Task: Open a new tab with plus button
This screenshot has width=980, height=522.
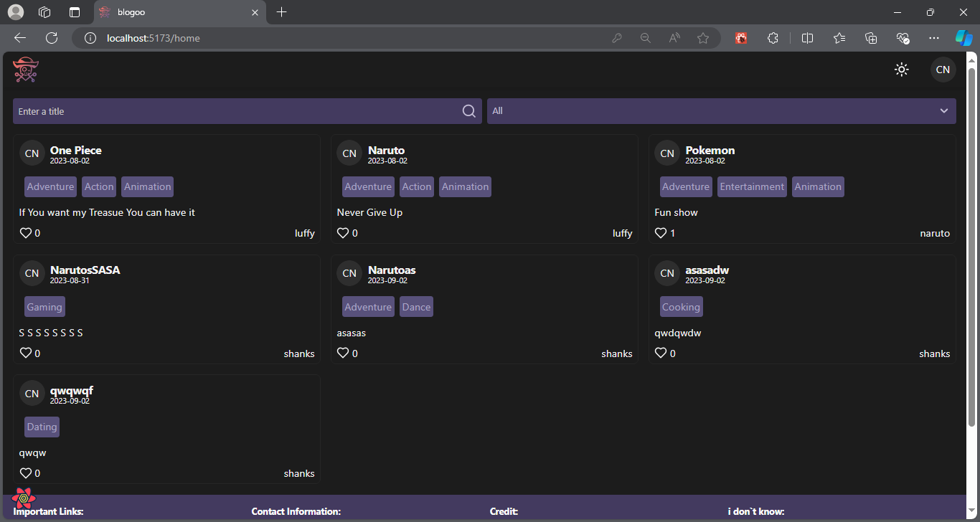Action: (x=281, y=12)
